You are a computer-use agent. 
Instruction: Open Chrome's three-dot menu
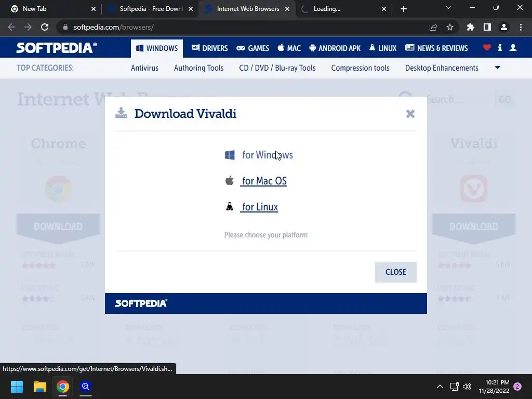pos(521,27)
